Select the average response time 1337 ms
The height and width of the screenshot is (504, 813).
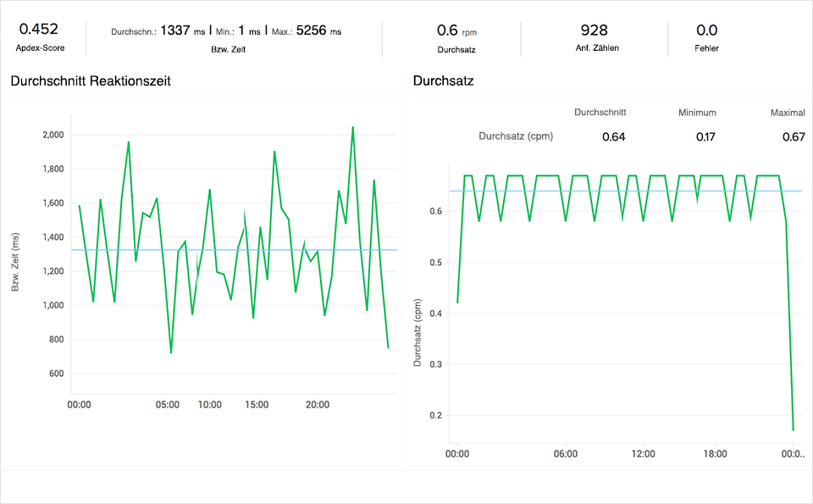tap(185, 31)
